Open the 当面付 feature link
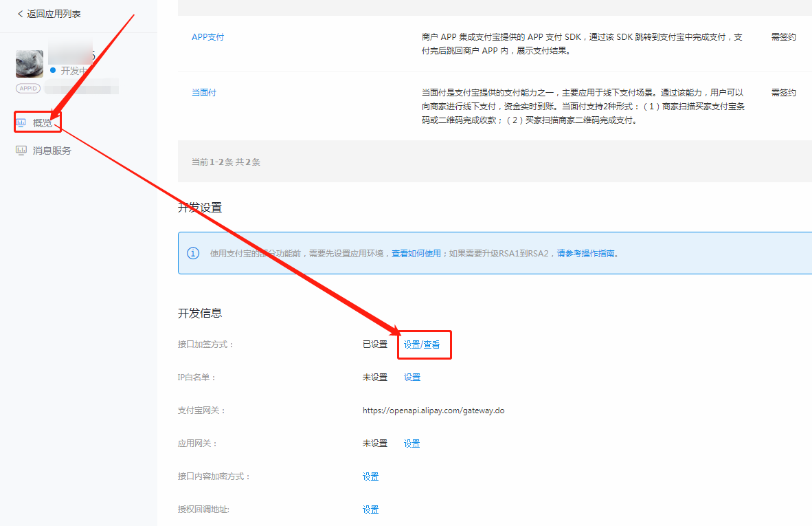The width and height of the screenshot is (812, 526). pyautogui.click(x=204, y=93)
